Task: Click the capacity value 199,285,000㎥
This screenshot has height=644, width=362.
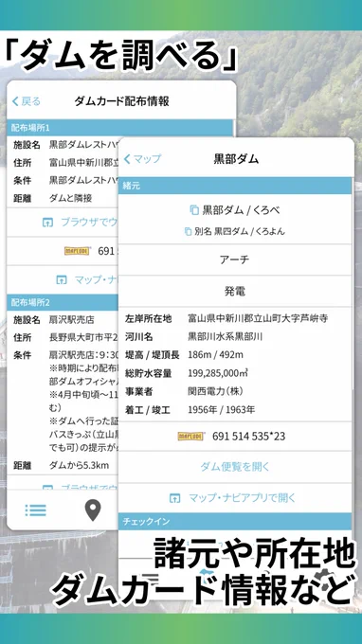Action: tap(218, 373)
